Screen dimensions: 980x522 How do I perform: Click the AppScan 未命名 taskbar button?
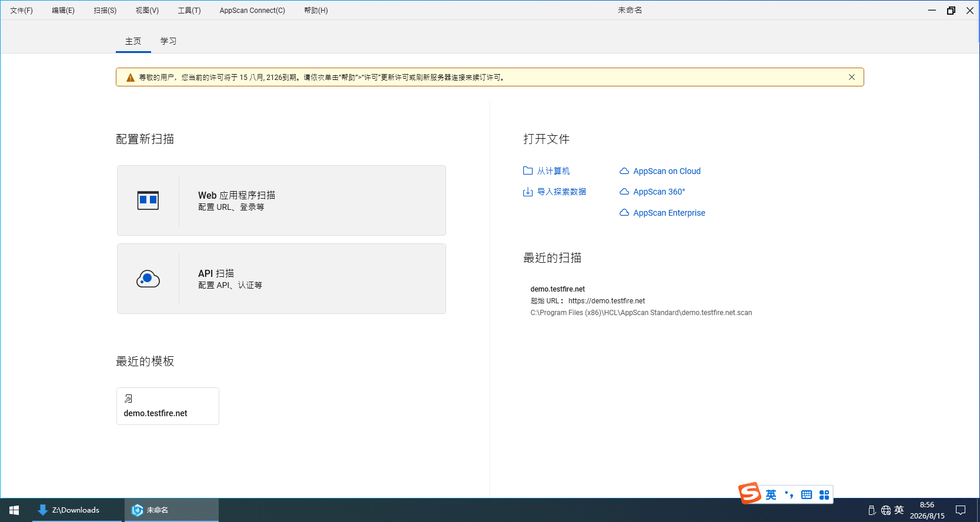[172, 510]
